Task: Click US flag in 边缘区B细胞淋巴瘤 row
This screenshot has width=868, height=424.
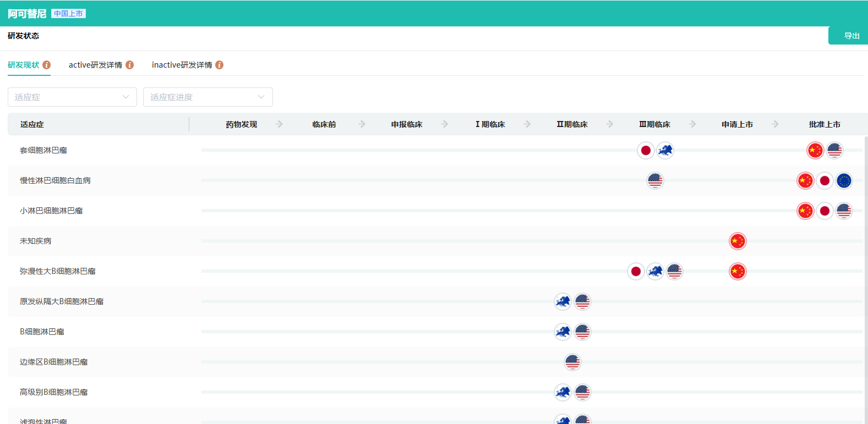Action: click(x=572, y=362)
